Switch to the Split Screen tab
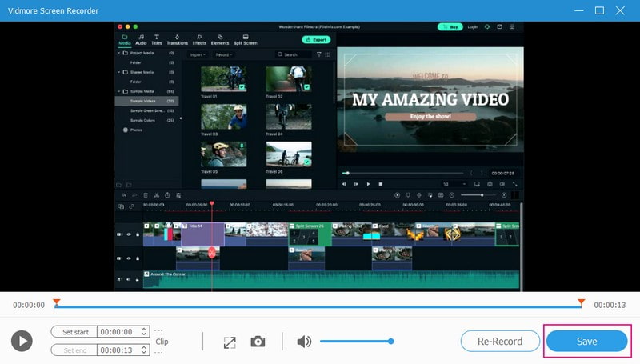 coord(244,40)
